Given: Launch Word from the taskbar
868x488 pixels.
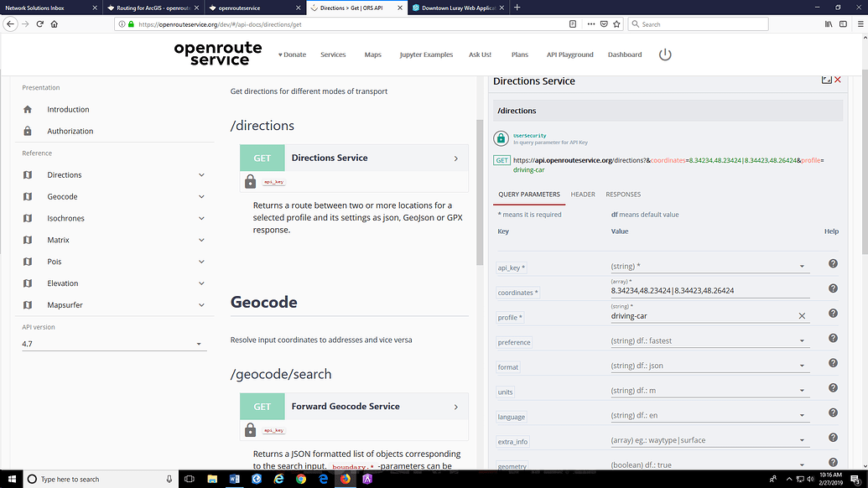Looking at the screenshot, I should click(234, 479).
